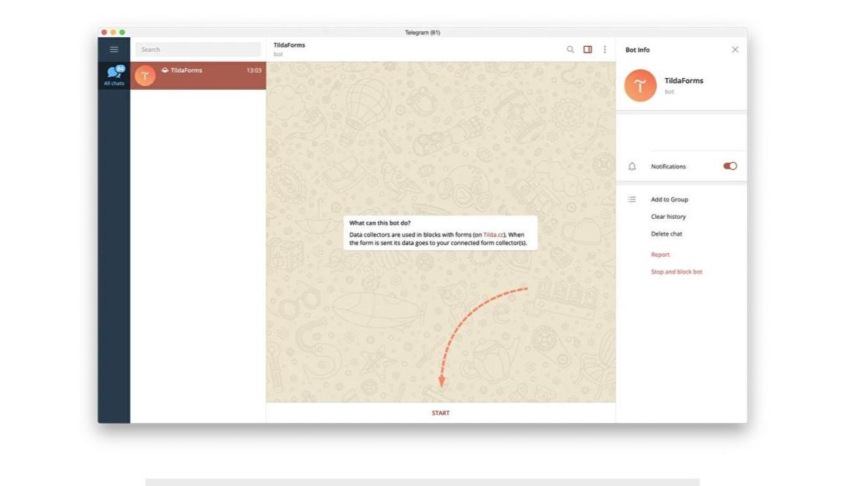Select Stop and block bot

pos(676,271)
